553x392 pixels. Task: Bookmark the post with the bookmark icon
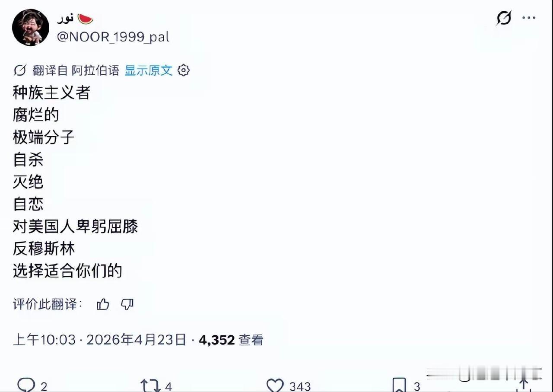coord(399,385)
